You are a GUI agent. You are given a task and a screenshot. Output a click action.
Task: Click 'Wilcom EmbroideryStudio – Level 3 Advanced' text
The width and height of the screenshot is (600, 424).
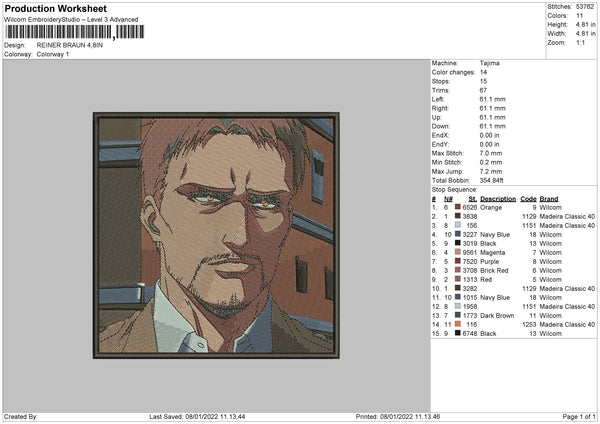click(x=71, y=20)
